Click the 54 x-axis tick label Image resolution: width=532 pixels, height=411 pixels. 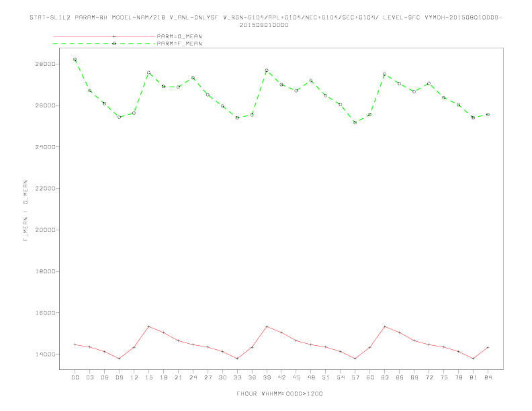[x=341, y=377]
